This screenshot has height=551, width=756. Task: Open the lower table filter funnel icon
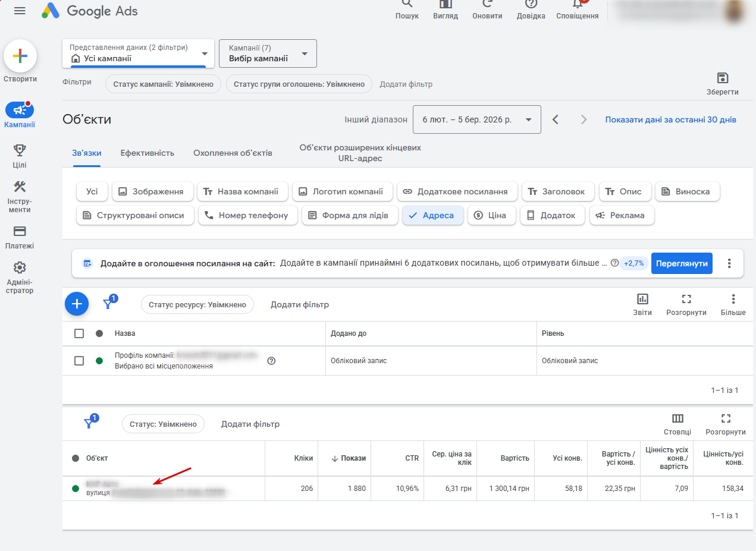point(90,423)
